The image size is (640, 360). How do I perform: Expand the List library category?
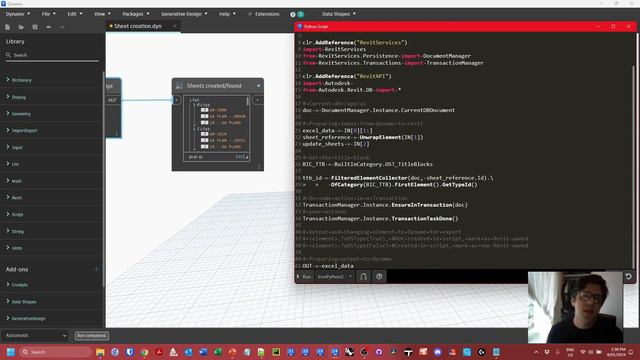[x=13, y=164]
